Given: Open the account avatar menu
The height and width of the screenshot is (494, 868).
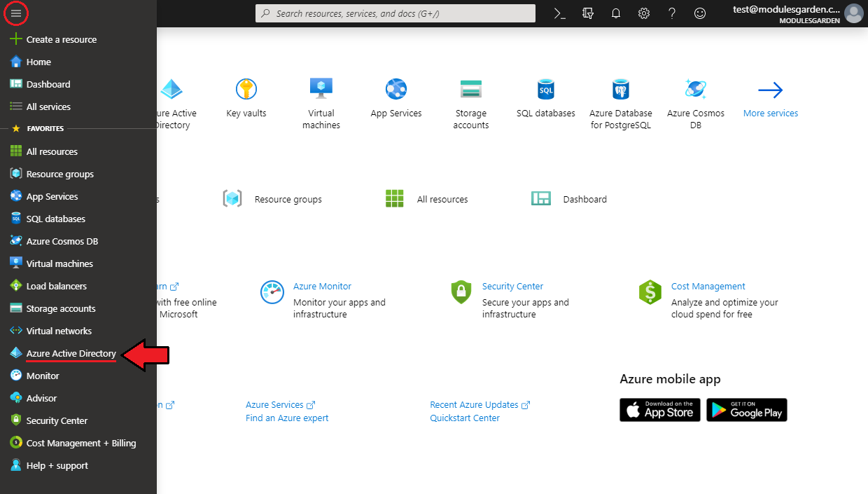Looking at the screenshot, I should click(854, 13).
